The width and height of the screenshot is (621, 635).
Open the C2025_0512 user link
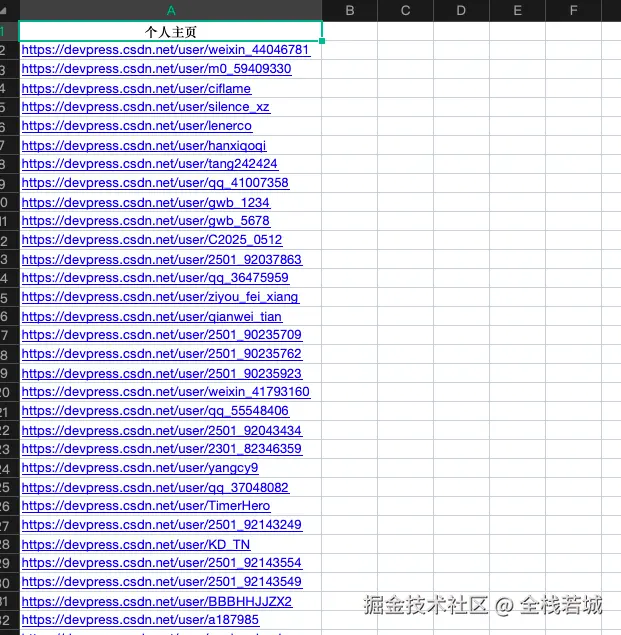[152, 240]
